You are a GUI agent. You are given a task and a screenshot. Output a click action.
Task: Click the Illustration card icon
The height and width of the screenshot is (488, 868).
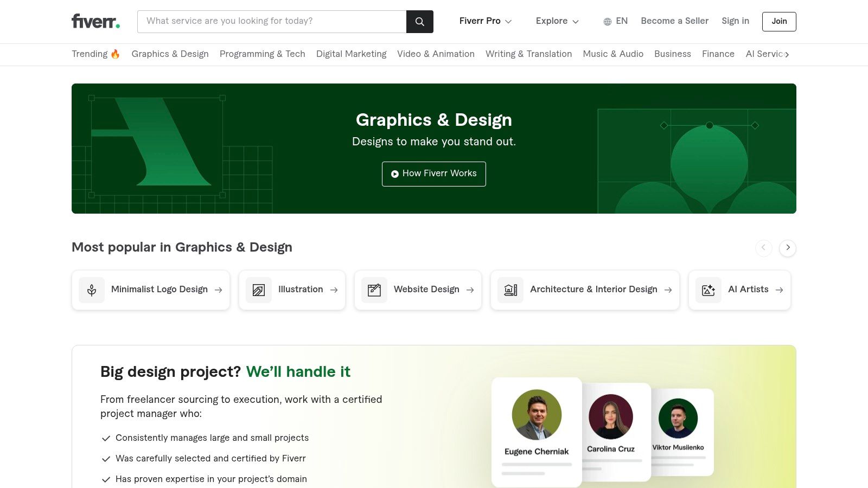click(x=259, y=290)
